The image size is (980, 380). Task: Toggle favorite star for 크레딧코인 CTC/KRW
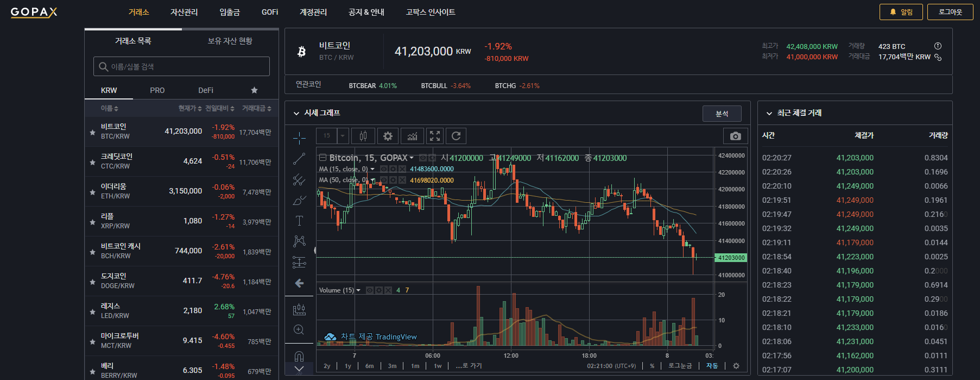[92, 162]
